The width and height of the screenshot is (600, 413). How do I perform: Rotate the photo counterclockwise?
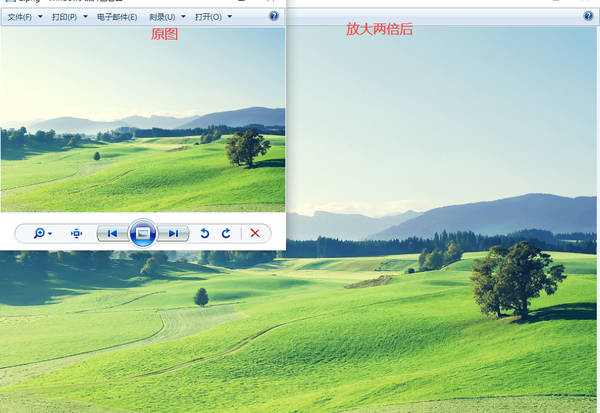point(205,233)
